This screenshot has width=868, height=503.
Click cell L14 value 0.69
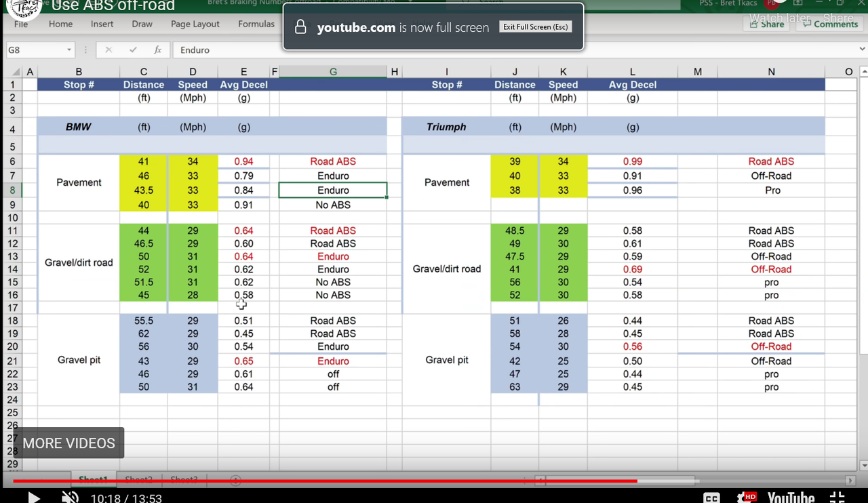(633, 269)
